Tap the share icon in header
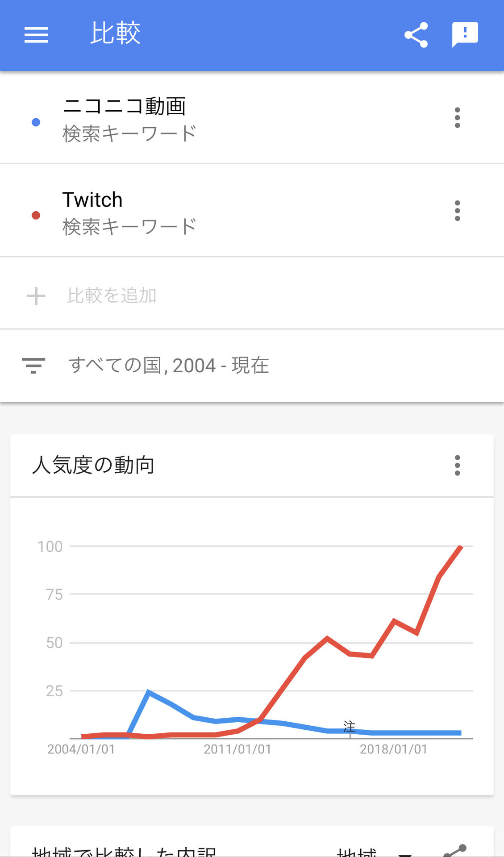The width and height of the screenshot is (504, 857). click(416, 35)
